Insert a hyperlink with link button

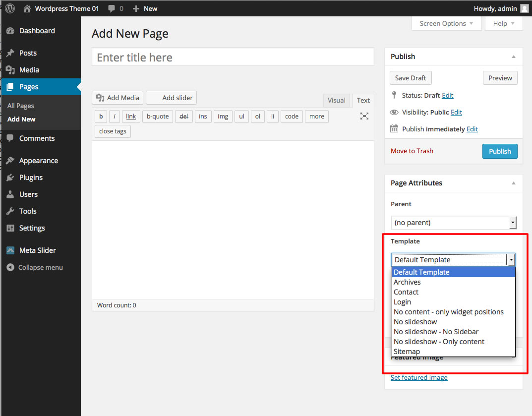coord(130,117)
